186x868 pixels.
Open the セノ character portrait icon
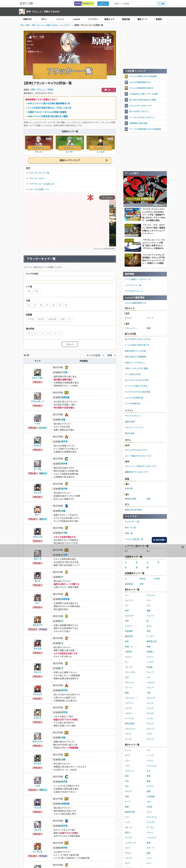[x=38, y=598]
